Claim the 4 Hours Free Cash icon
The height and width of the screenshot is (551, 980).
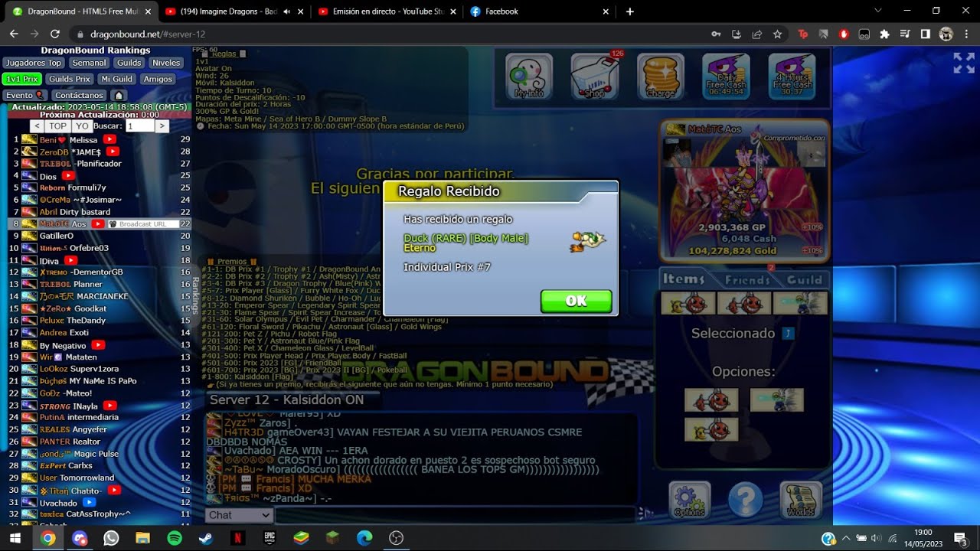[x=792, y=77]
